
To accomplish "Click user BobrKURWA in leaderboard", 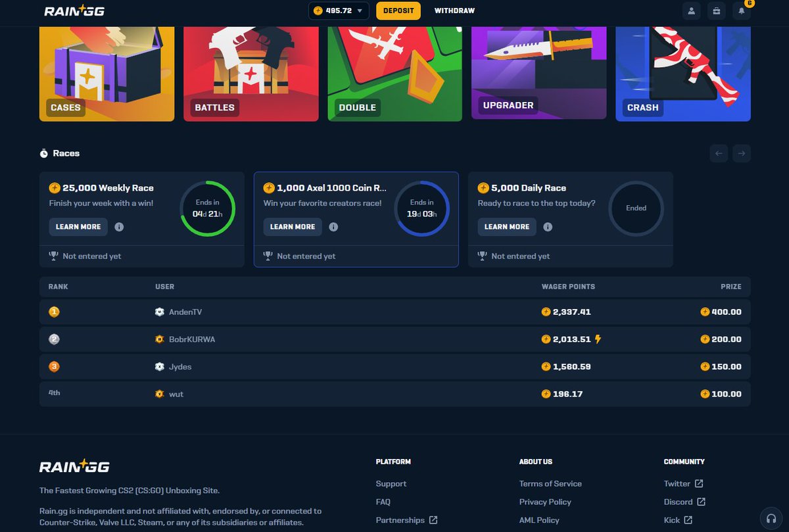I will click(191, 339).
